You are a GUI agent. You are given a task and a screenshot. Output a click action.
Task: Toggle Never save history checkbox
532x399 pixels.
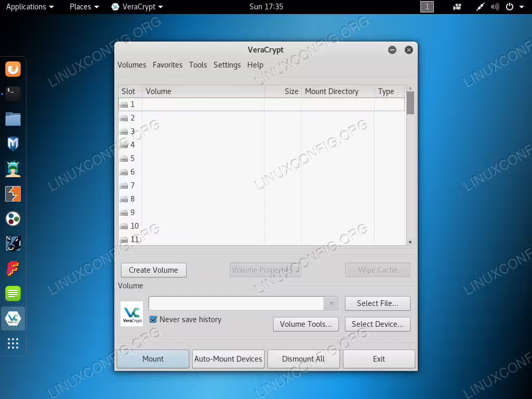[x=153, y=320]
